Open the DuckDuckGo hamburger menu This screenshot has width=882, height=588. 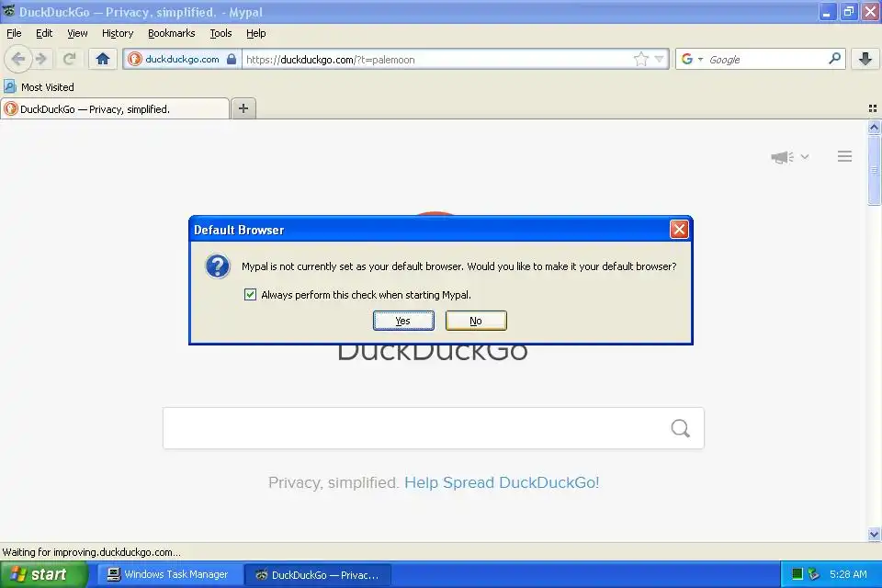(844, 156)
